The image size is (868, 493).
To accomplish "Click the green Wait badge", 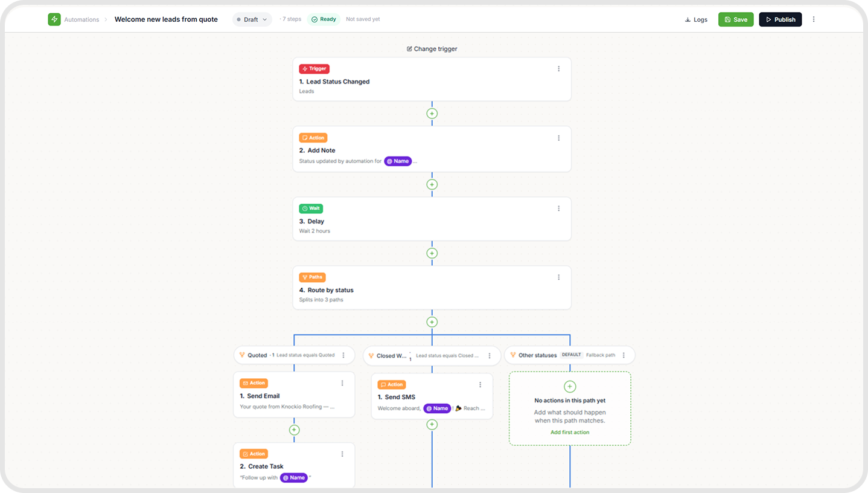I will (311, 208).
